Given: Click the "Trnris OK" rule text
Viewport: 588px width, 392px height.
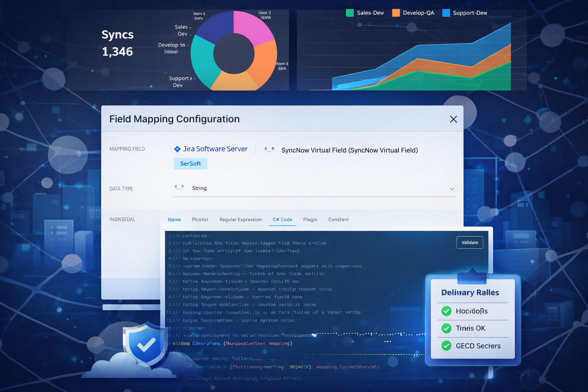Looking at the screenshot, I should pos(470,328).
